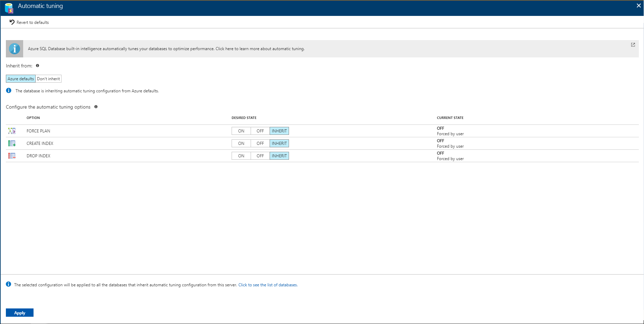The height and width of the screenshot is (324, 644).
Task: Select the DROP INDEX option icon
Action: [x=12, y=156]
